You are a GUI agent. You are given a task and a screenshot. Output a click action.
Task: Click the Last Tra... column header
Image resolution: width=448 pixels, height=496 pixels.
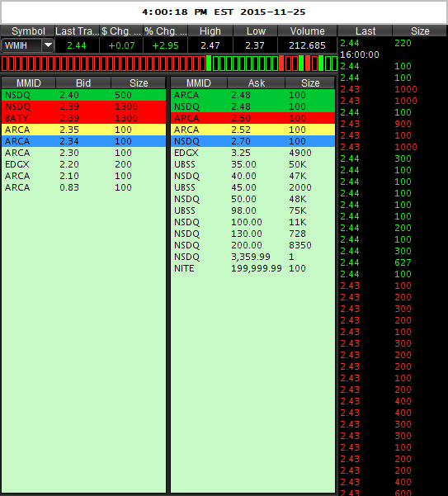point(78,31)
